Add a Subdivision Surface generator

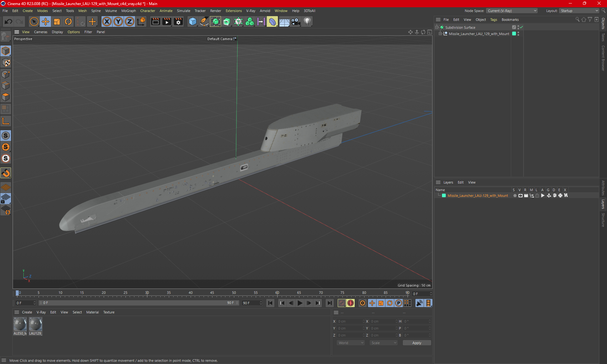216,21
